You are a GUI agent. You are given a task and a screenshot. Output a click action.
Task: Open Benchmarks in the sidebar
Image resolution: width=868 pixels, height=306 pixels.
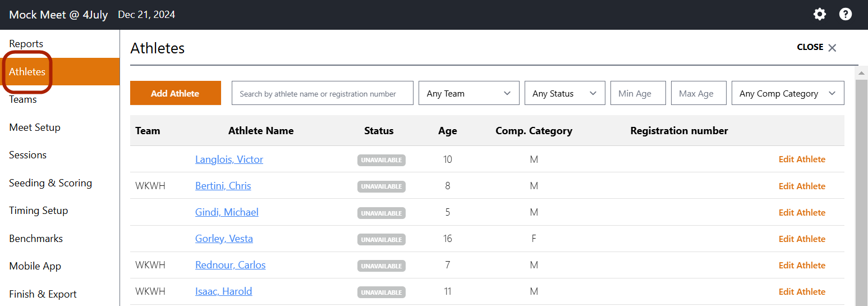(36, 239)
